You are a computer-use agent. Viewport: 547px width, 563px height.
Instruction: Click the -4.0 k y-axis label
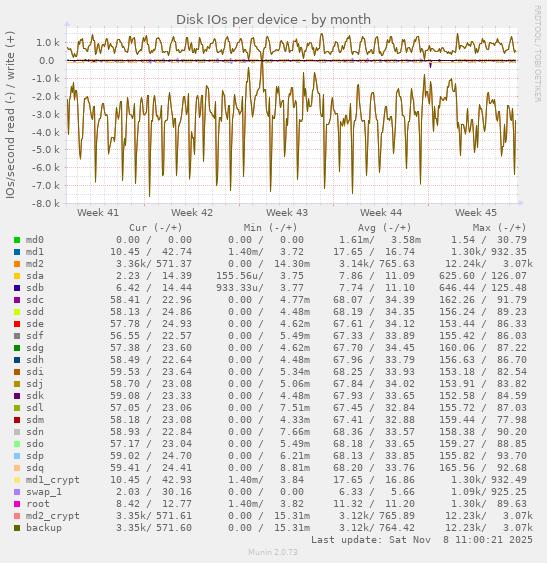coord(46,132)
